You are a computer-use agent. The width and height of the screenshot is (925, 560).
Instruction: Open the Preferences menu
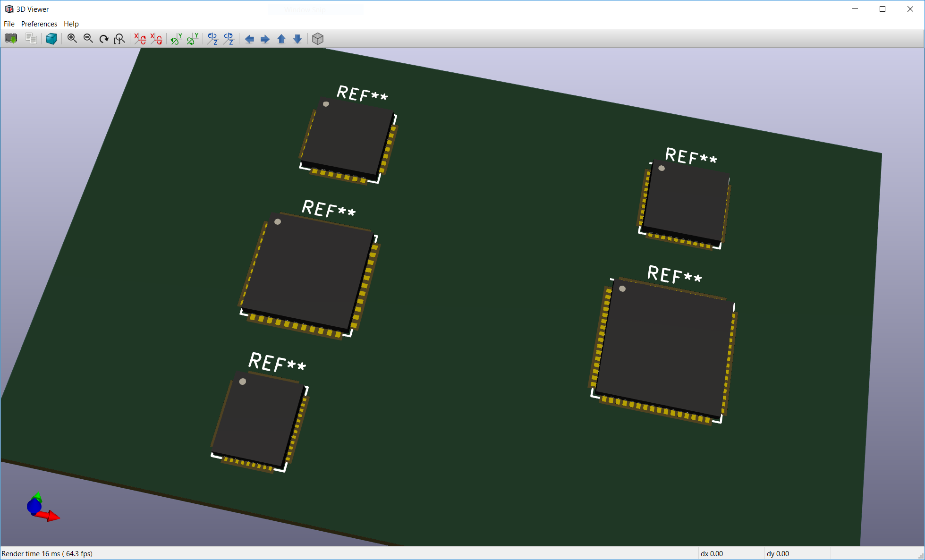(39, 24)
